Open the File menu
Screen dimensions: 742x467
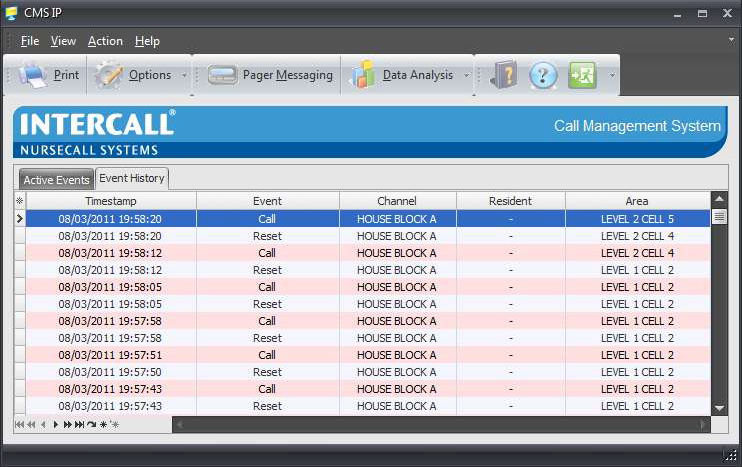(30, 41)
